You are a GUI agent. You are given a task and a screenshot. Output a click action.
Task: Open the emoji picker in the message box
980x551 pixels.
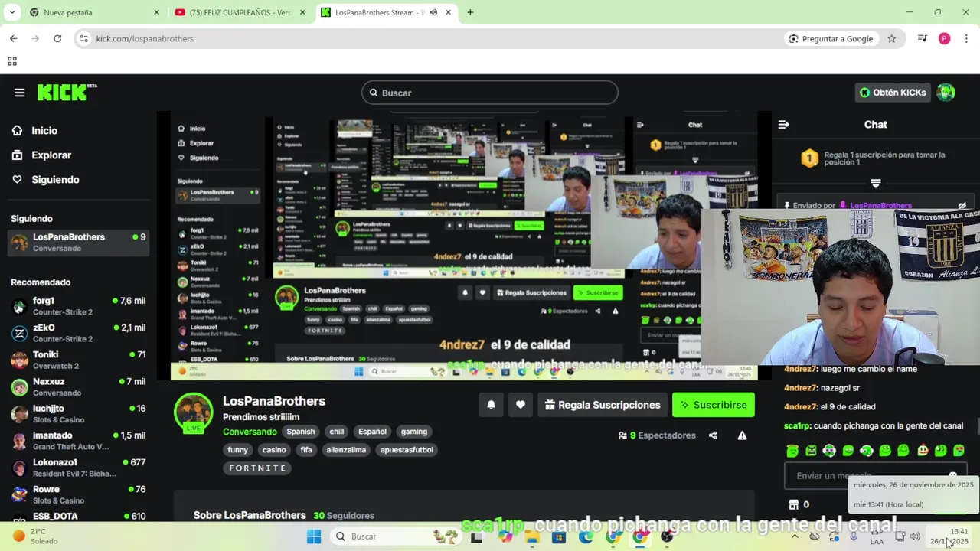point(952,475)
